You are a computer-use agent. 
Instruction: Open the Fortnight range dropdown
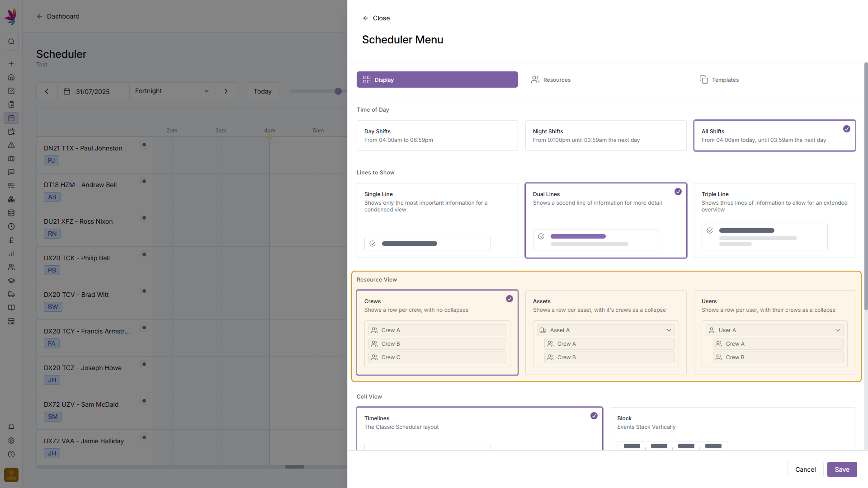(172, 91)
